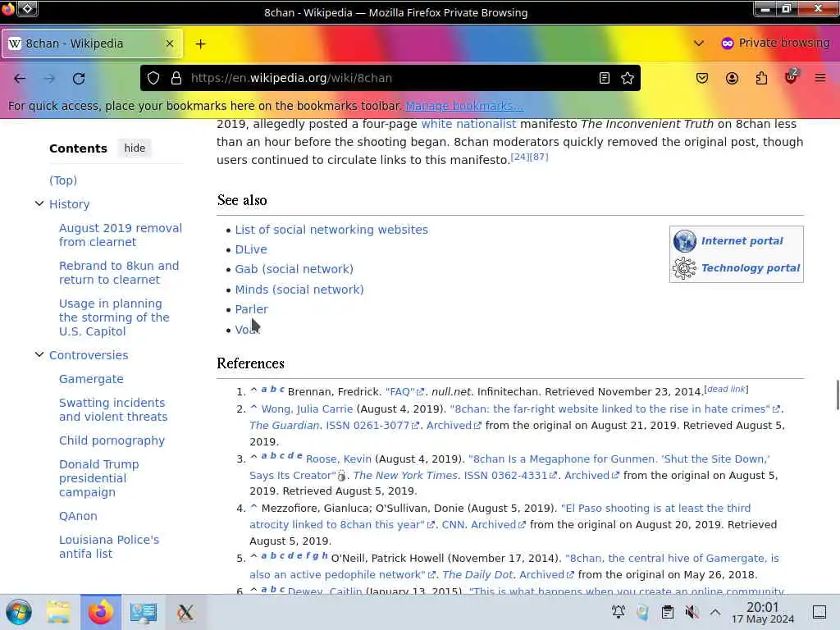The height and width of the screenshot is (630, 840).
Task: Open the file manager taskbar icon
Action: [x=58, y=612]
